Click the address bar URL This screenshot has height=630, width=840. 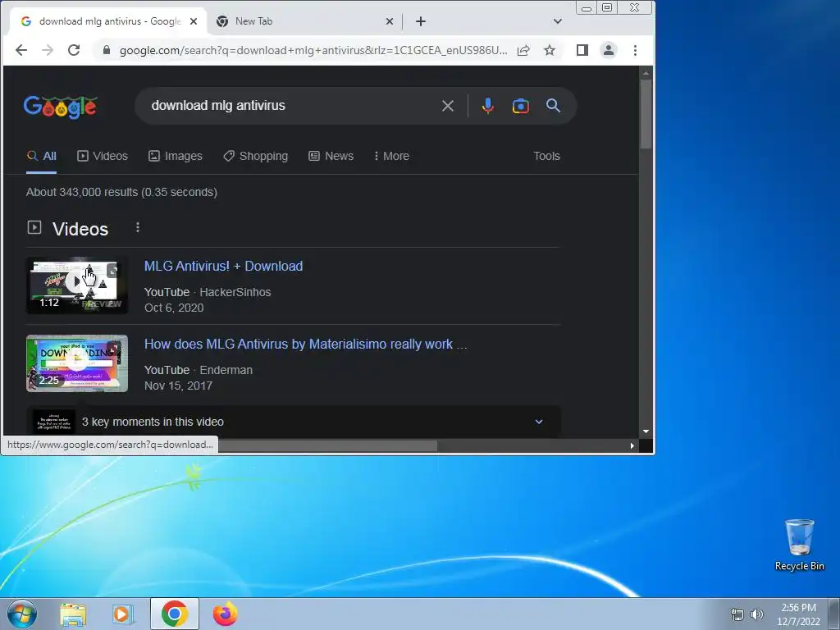point(313,50)
